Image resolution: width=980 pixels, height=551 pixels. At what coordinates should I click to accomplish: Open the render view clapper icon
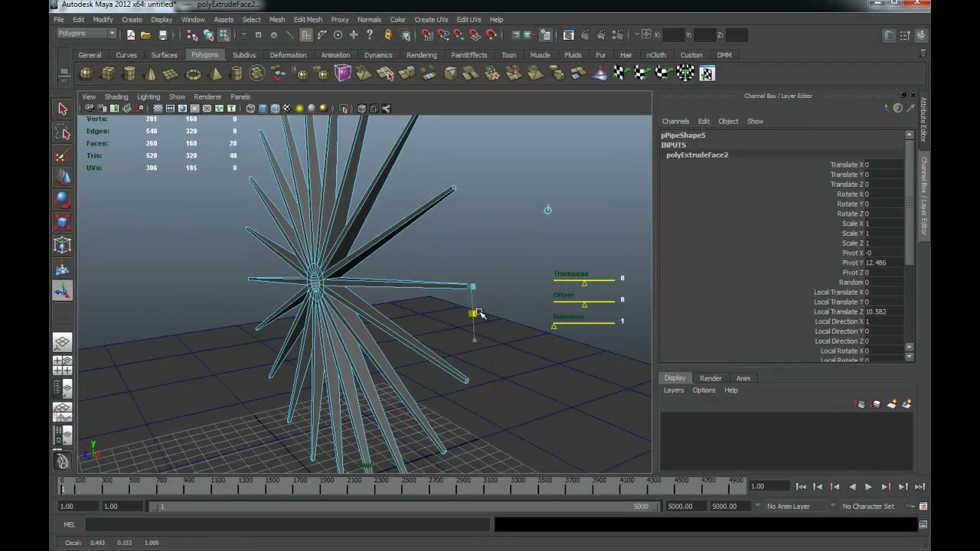tap(569, 34)
